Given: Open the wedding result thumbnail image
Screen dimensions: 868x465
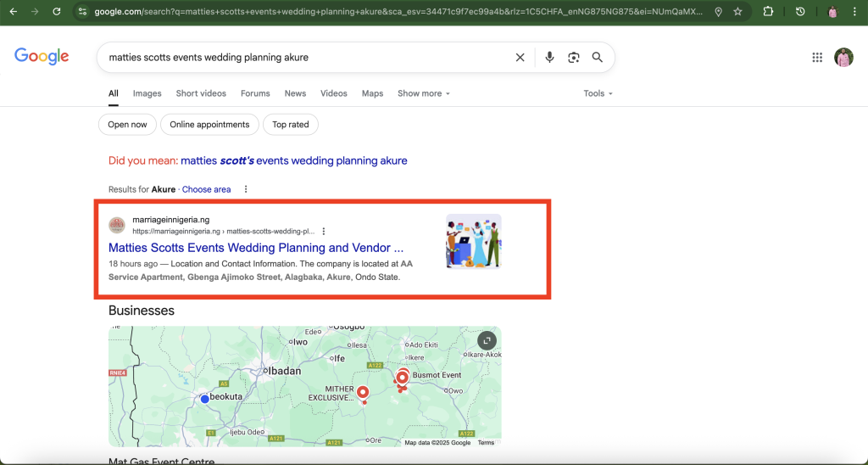Looking at the screenshot, I should 474,242.
